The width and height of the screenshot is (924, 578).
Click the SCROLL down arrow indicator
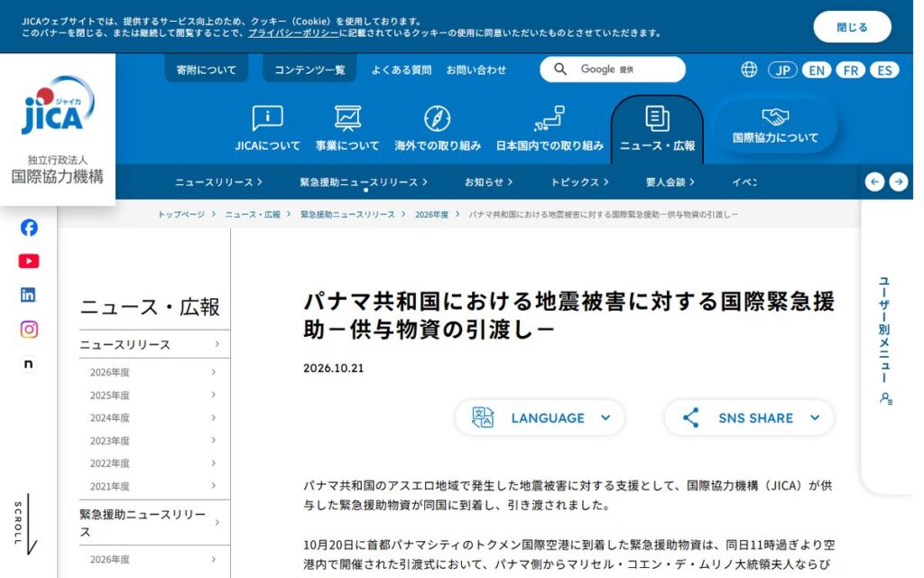tap(24, 525)
